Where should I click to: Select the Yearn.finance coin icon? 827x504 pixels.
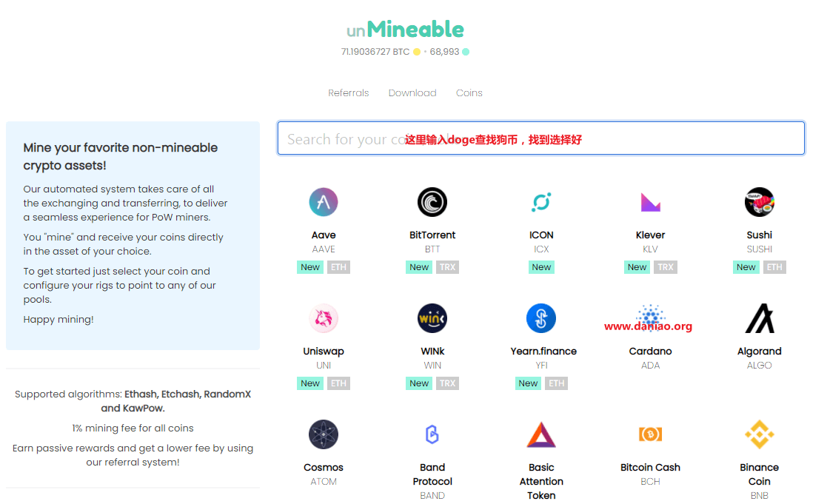(541, 318)
